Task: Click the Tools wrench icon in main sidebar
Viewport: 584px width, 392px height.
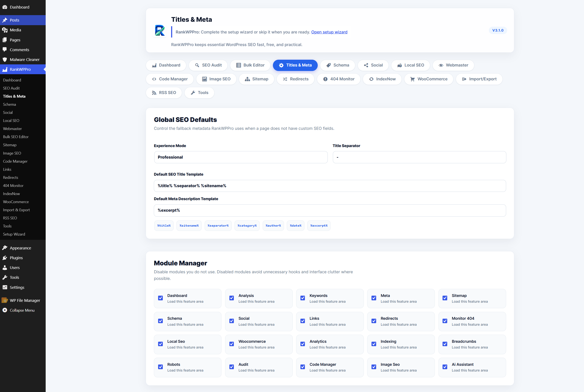Action: (x=5, y=277)
